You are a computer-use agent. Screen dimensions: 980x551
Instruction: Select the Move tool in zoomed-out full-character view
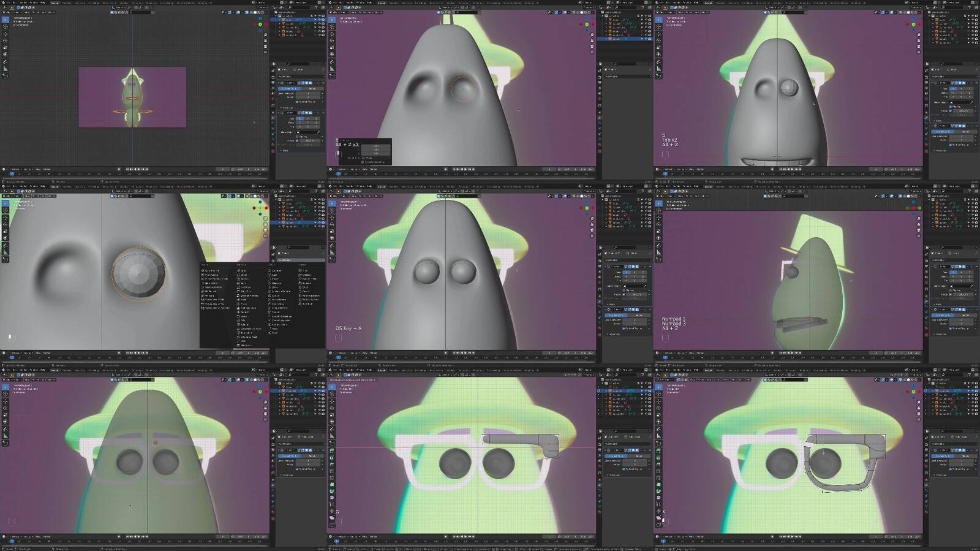pyautogui.click(x=5, y=34)
